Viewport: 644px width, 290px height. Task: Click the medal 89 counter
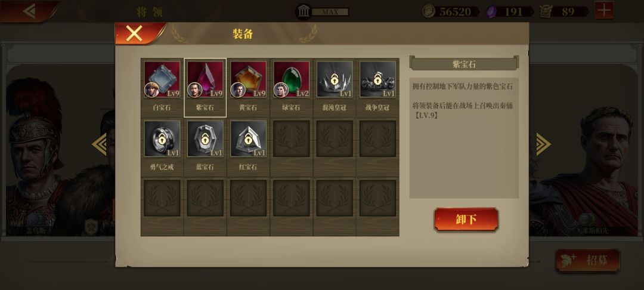pyautogui.click(x=563, y=11)
